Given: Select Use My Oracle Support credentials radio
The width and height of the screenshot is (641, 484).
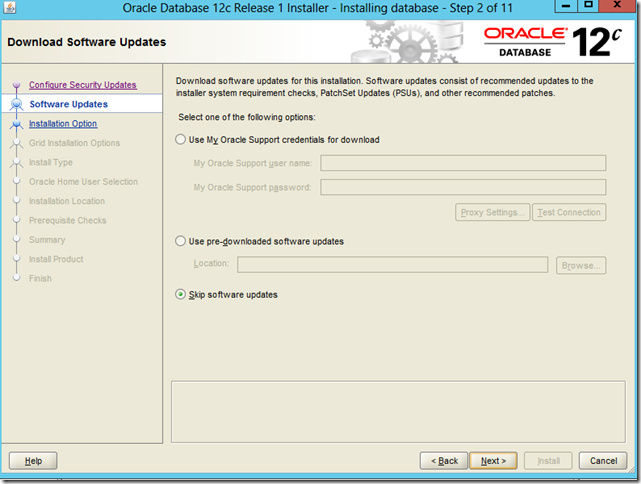Looking at the screenshot, I should tap(180, 139).
